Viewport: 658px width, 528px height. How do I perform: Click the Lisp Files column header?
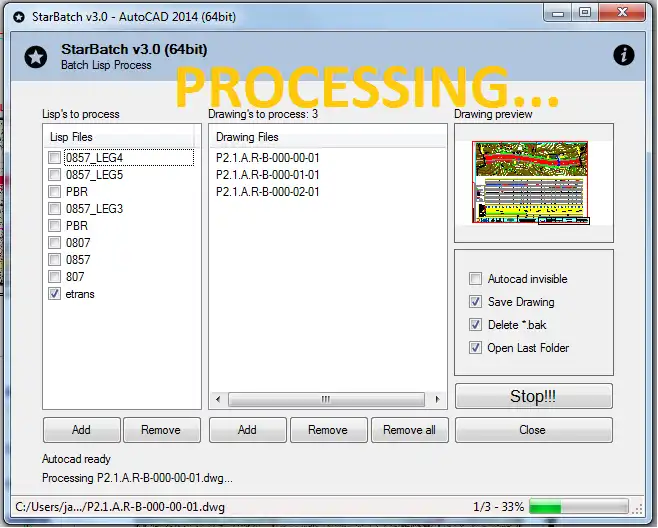[119, 137]
